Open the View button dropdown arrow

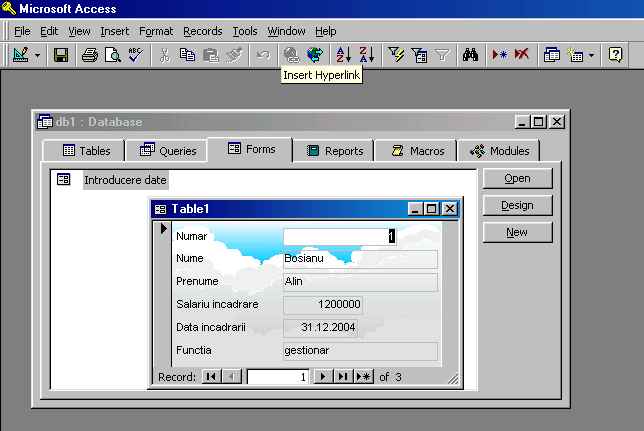[x=37, y=56]
